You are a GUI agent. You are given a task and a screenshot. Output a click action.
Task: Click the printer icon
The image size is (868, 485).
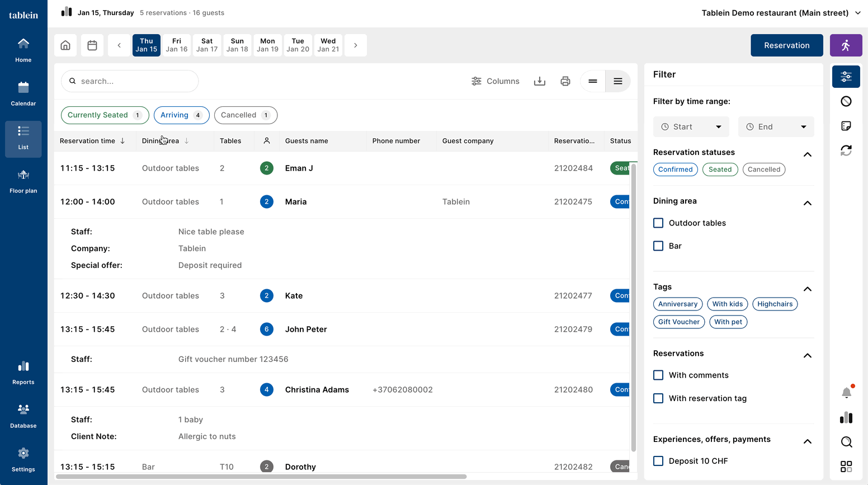pyautogui.click(x=565, y=81)
